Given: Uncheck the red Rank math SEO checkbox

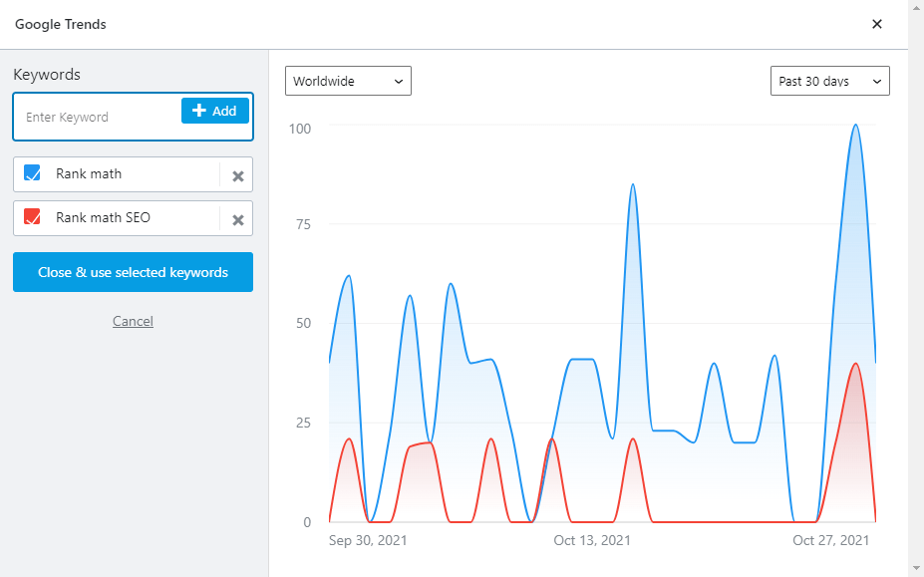Looking at the screenshot, I should tap(32, 216).
